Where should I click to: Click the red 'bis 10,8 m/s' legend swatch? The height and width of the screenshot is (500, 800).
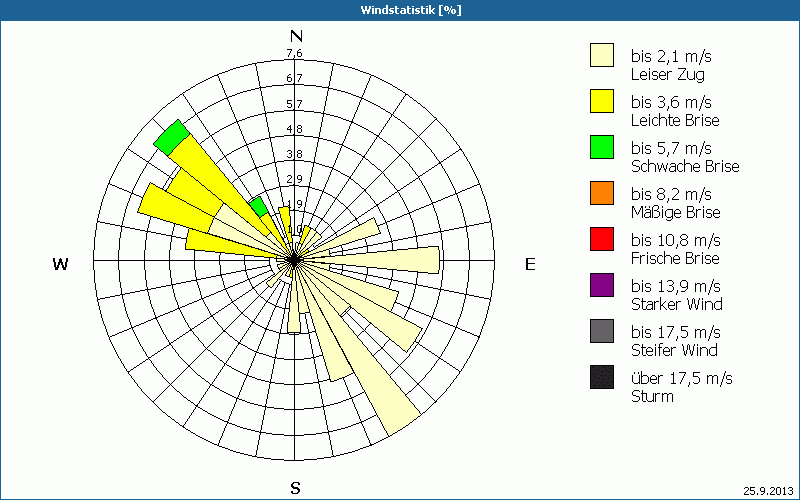coord(602,239)
